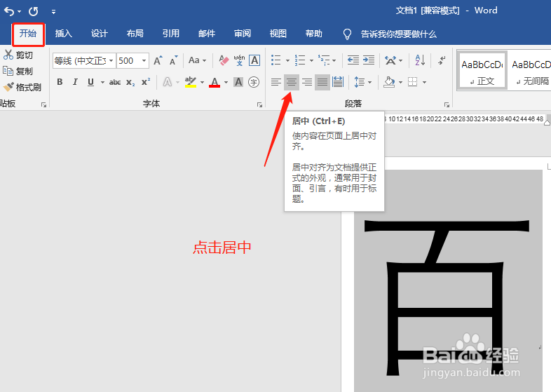Click the 剪切 button

click(18, 55)
